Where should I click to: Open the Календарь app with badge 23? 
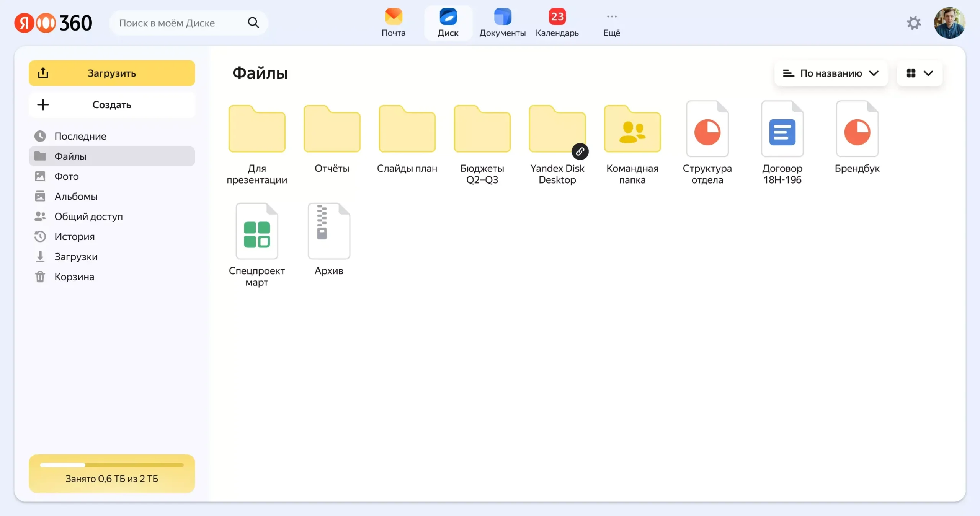557,23
